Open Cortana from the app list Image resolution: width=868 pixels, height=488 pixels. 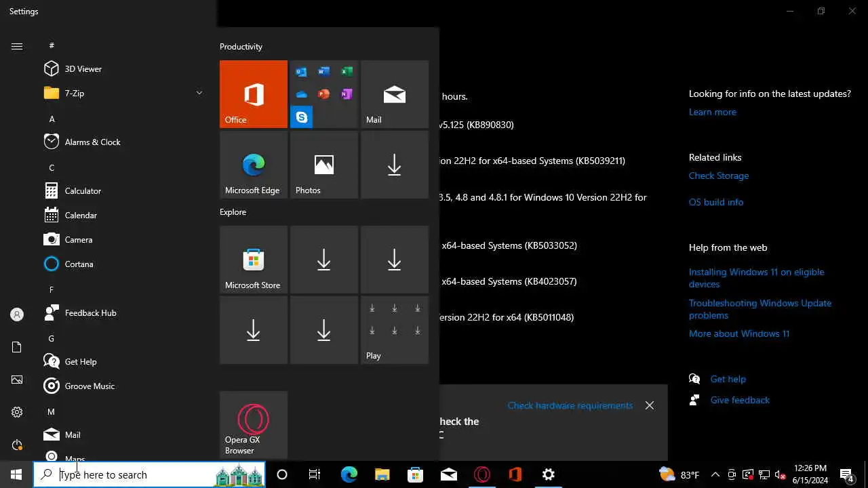tap(122, 264)
